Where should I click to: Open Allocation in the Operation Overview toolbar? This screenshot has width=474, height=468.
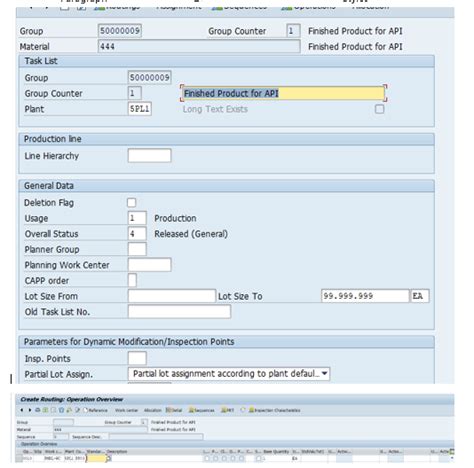[x=152, y=410]
